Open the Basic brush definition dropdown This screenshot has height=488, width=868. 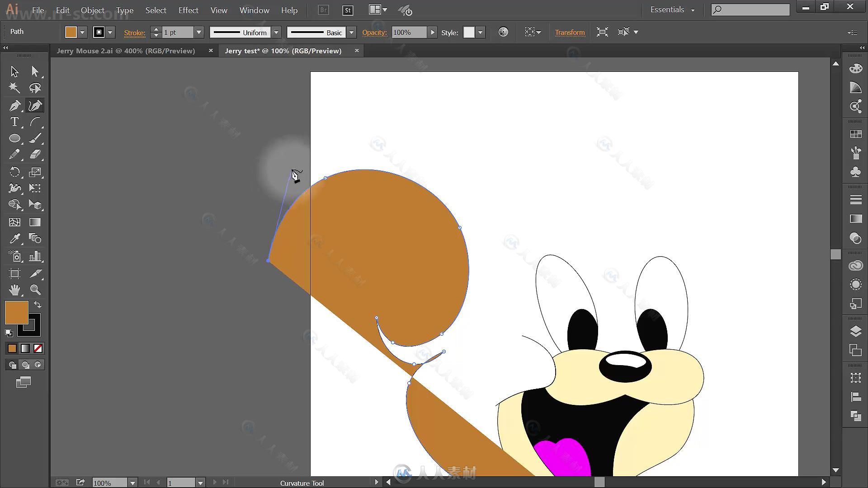[351, 32]
